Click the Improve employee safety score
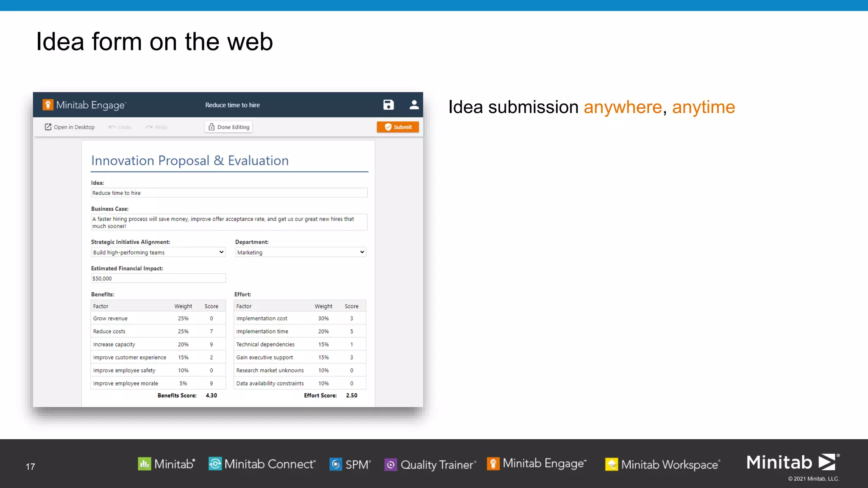868x488 pixels. pyautogui.click(x=211, y=370)
